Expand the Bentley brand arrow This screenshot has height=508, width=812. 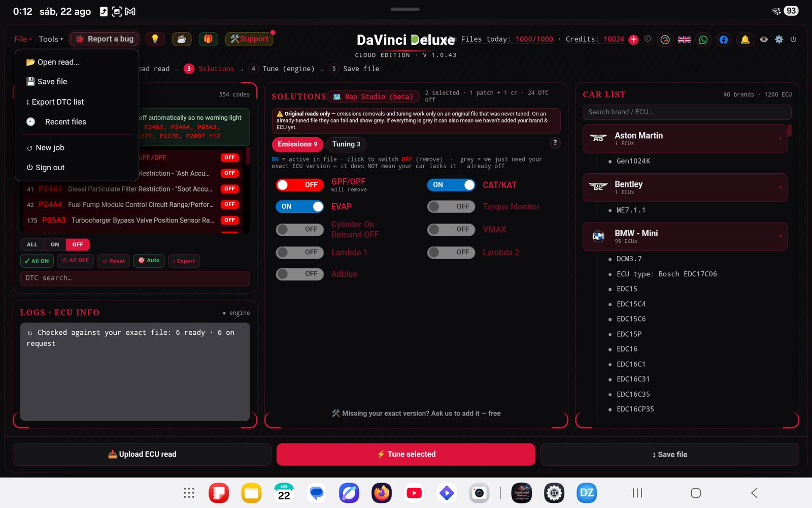780,187
